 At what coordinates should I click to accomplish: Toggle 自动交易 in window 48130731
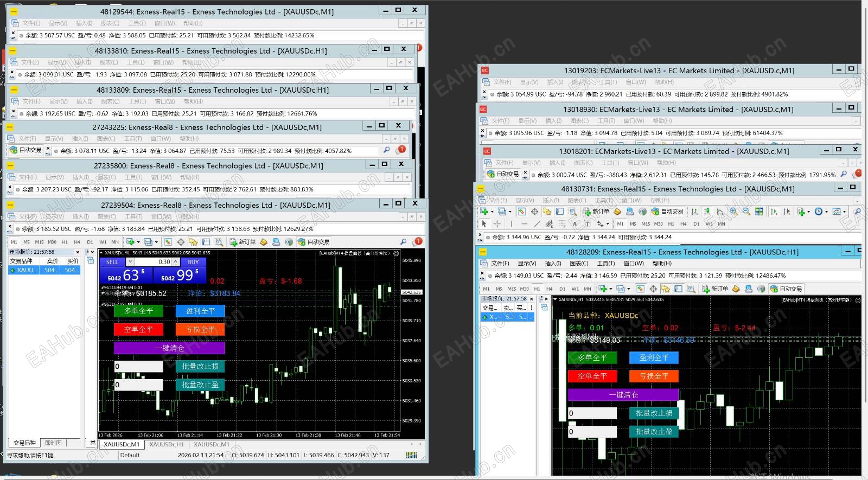pos(667,212)
